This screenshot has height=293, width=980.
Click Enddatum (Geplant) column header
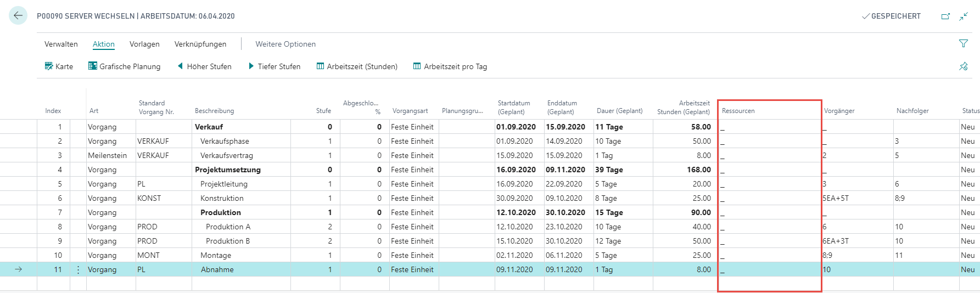(563, 107)
